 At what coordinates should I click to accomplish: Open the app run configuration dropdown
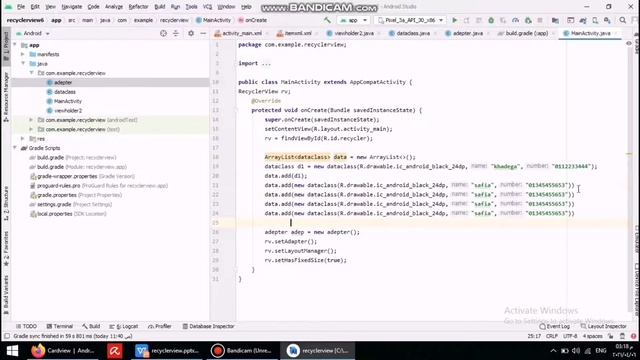tap(353, 20)
